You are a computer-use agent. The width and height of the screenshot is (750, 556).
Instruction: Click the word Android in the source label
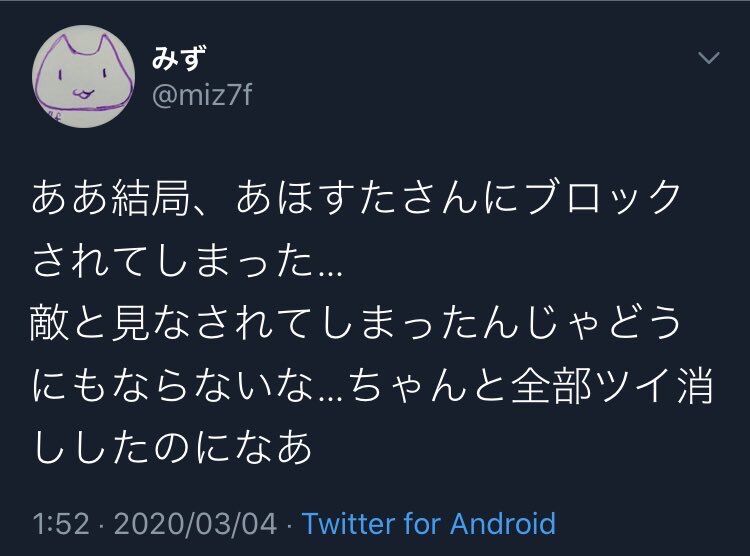pyautogui.click(x=503, y=523)
